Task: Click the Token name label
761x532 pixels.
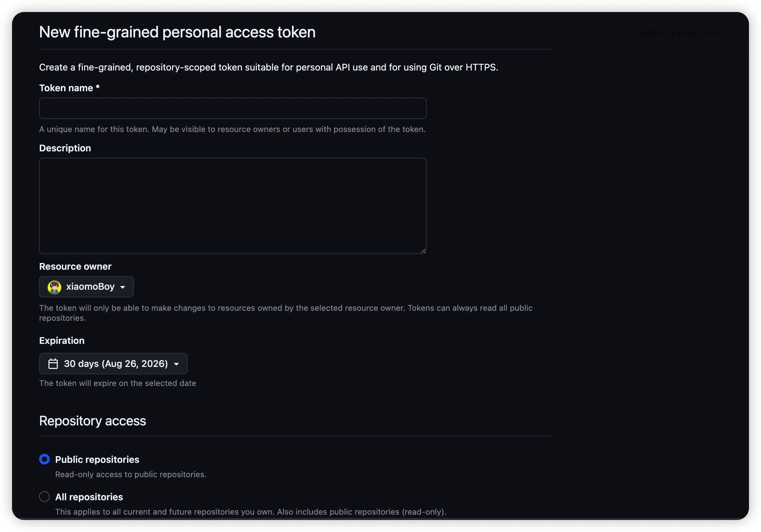Action: point(69,88)
